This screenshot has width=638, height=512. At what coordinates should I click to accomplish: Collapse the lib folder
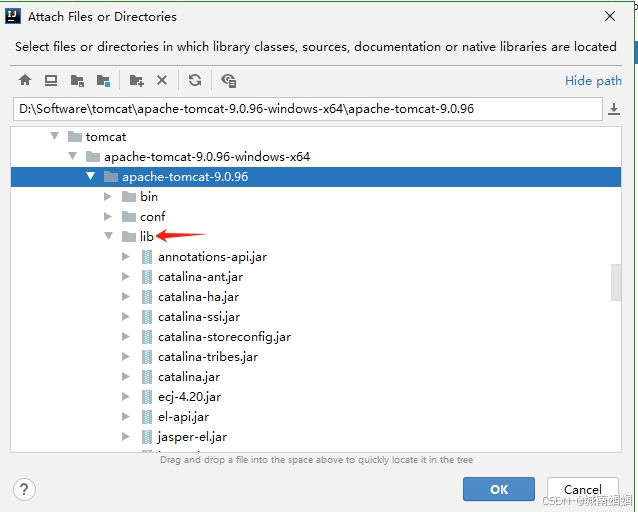[x=109, y=236]
